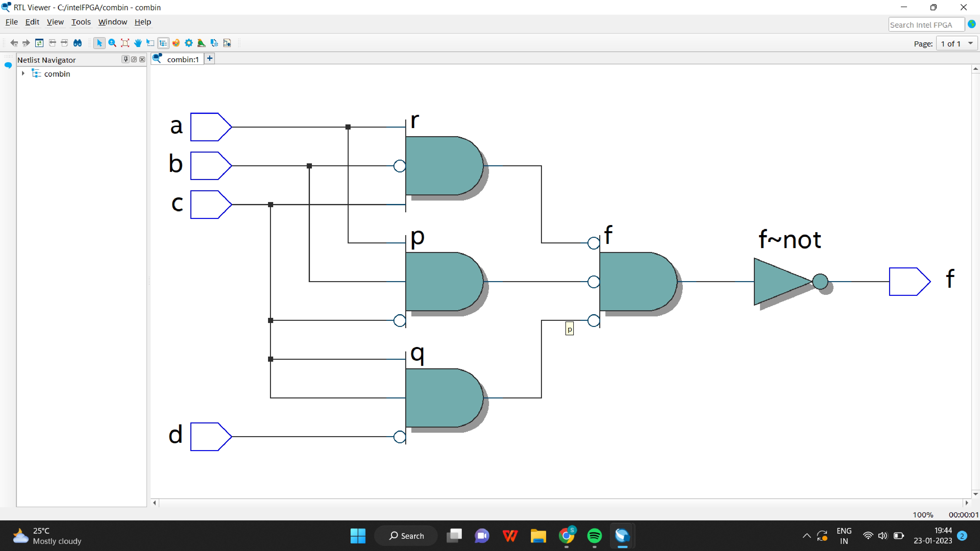Select combin in Netlist Navigator

tap(57, 74)
